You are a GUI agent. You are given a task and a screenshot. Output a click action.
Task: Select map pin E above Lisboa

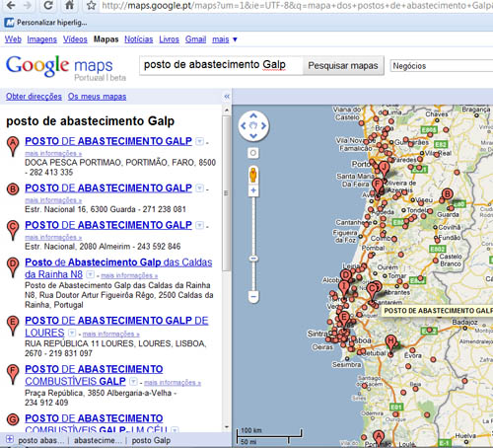point(344,320)
